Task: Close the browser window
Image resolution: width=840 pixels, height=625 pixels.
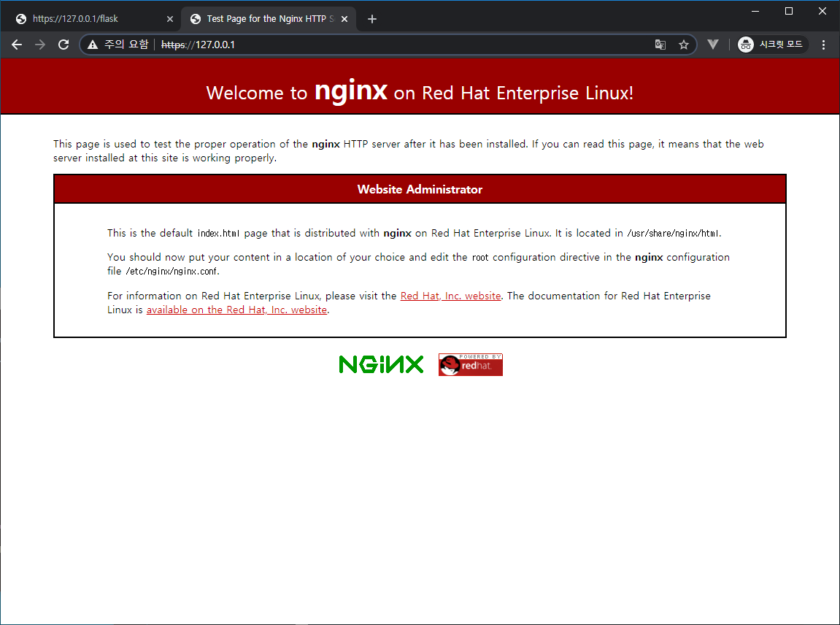Action: click(x=822, y=11)
